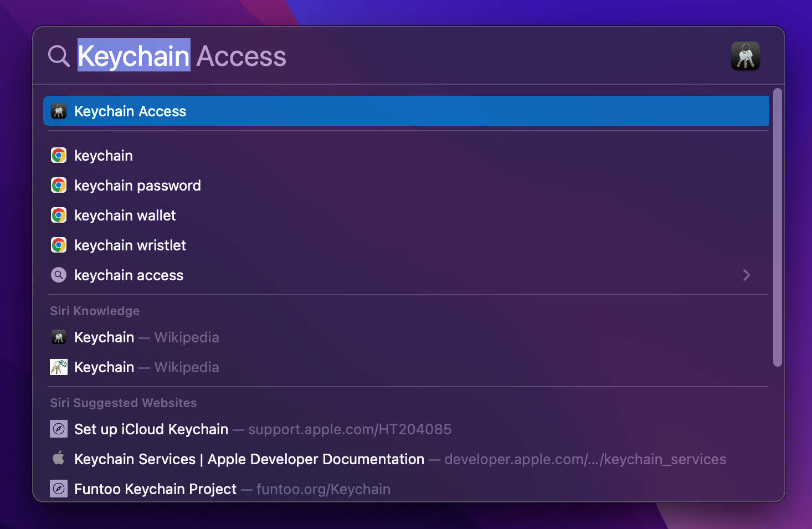812x529 pixels.
Task: Click Chrome icon beside 'keychain password'
Action: [x=59, y=186]
